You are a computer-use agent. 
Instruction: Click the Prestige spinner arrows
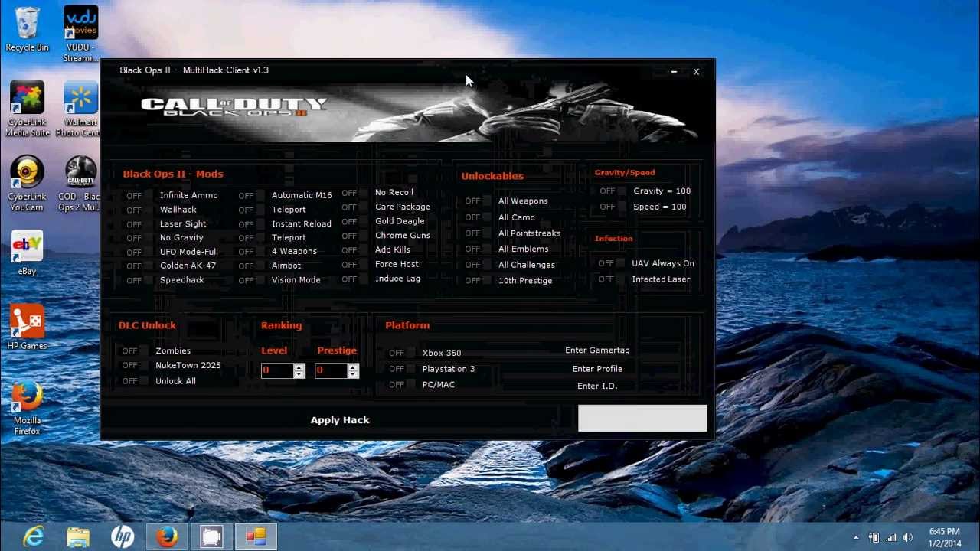[353, 370]
